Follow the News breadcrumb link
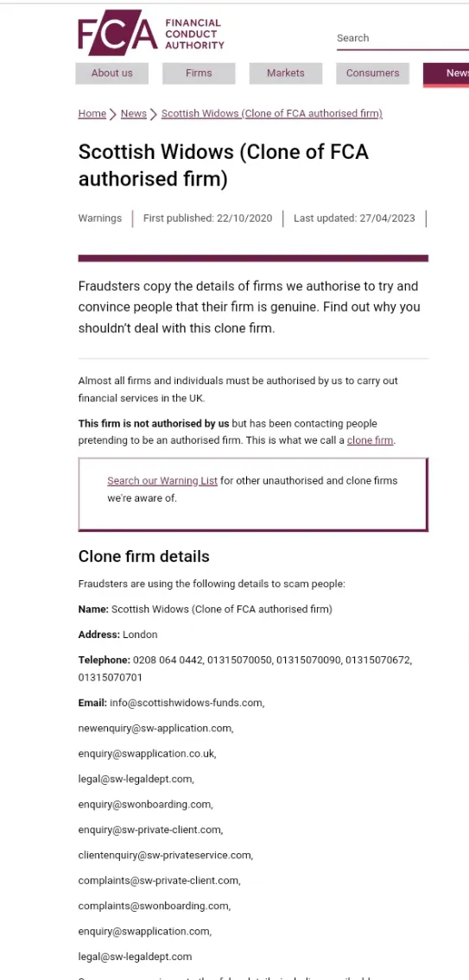The image size is (469, 980). 133,113
